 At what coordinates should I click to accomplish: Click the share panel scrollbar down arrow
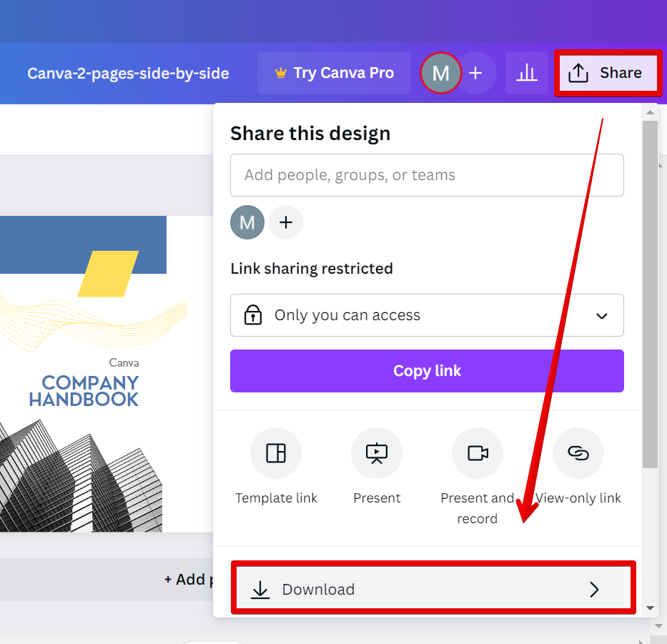650,608
